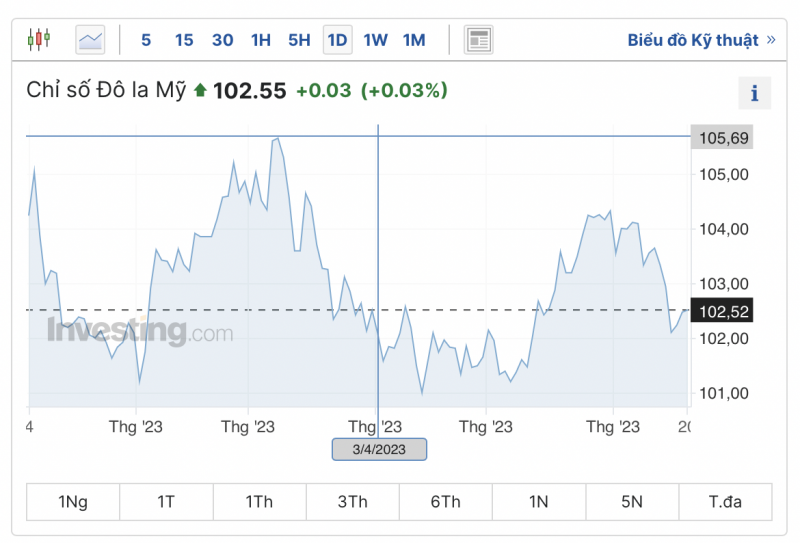Select the 1D daily interval
The width and height of the screenshot is (800, 543).
click(x=337, y=40)
